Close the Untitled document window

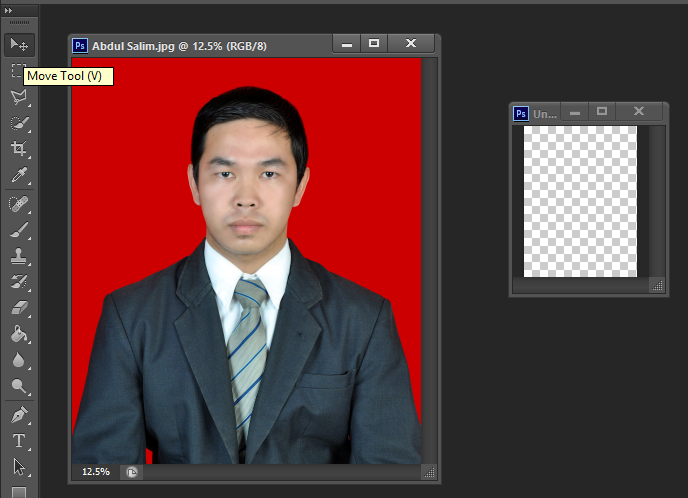(639, 112)
